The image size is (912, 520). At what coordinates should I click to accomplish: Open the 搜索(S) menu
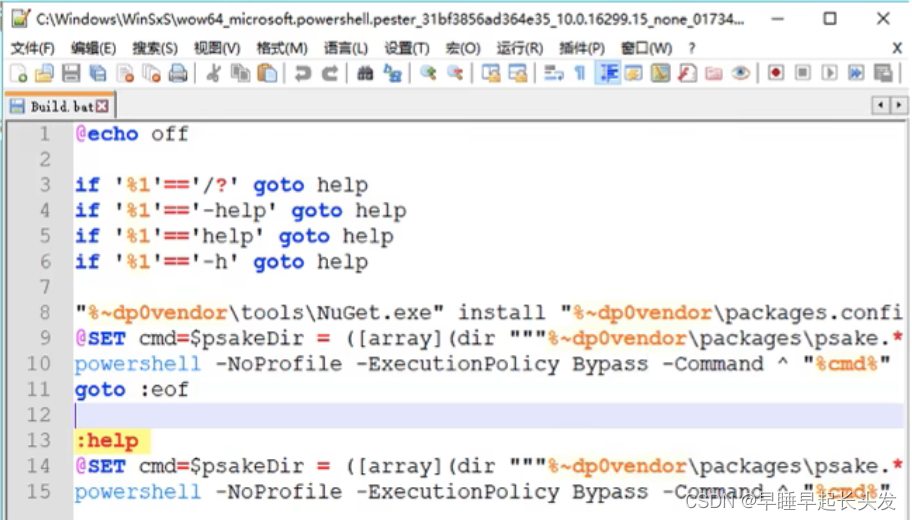155,48
